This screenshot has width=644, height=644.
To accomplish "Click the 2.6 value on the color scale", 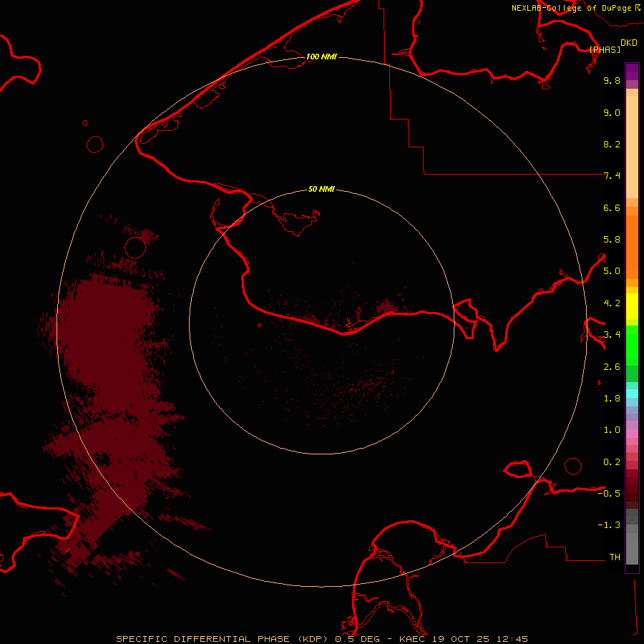I will pyautogui.click(x=612, y=367).
